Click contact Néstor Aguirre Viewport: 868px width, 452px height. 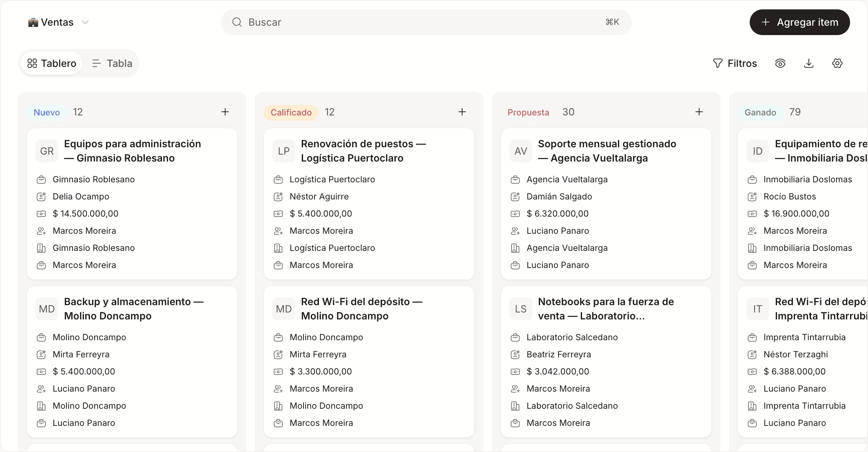pos(319,197)
